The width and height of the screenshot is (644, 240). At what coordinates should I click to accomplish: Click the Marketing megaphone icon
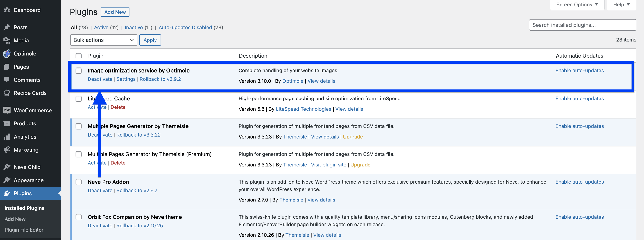pyautogui.click(x=7, y=150)
